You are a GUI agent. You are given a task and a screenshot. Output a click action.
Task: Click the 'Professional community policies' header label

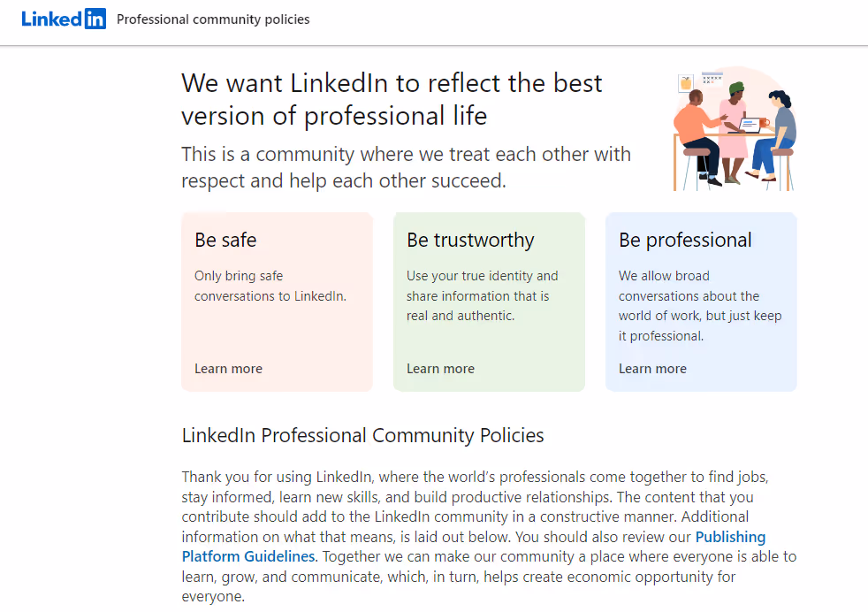pos(213,19)
